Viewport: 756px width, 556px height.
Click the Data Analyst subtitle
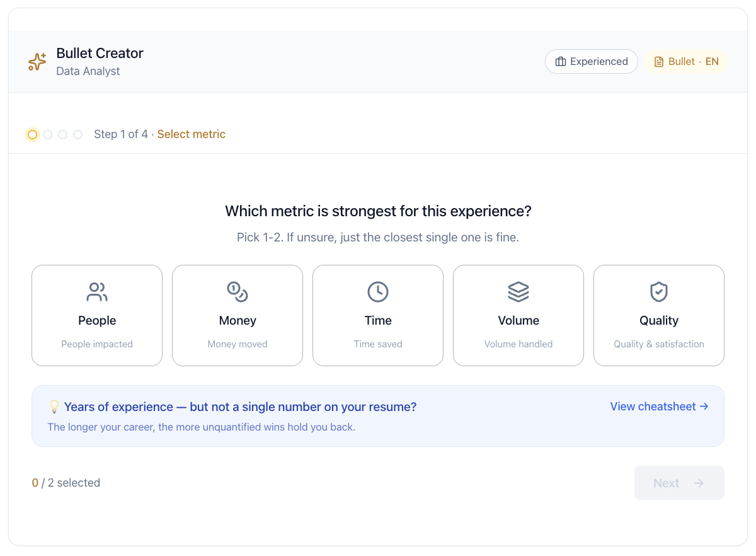88,71
